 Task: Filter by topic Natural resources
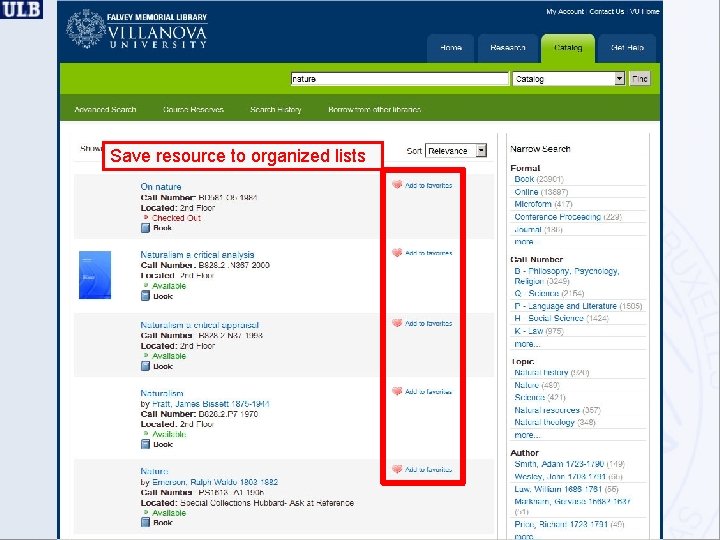547,410
